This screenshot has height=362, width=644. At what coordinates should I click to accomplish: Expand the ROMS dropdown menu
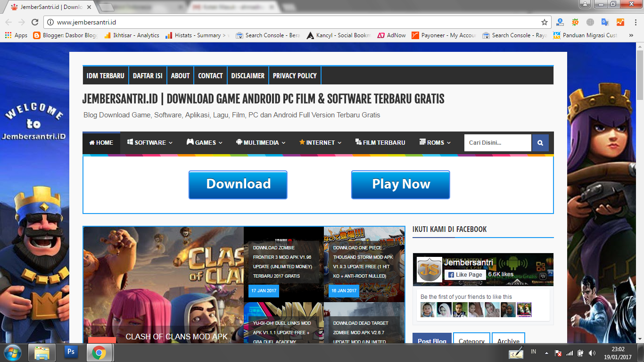click(435, 142)
